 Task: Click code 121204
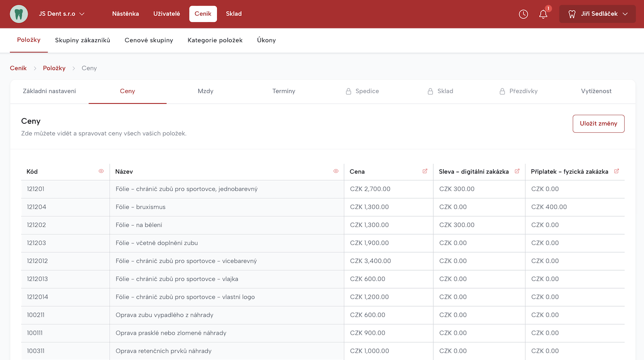tap(36, 207)
